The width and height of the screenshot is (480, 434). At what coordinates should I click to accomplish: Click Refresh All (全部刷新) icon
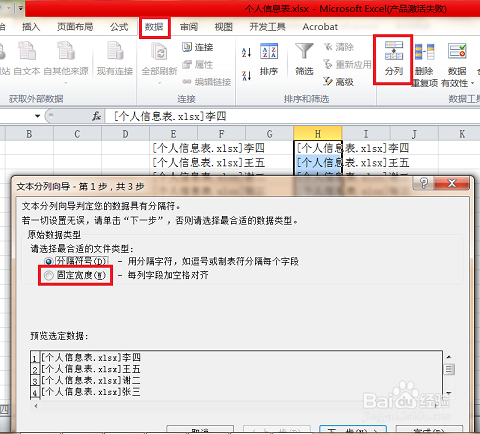[159, 53]
